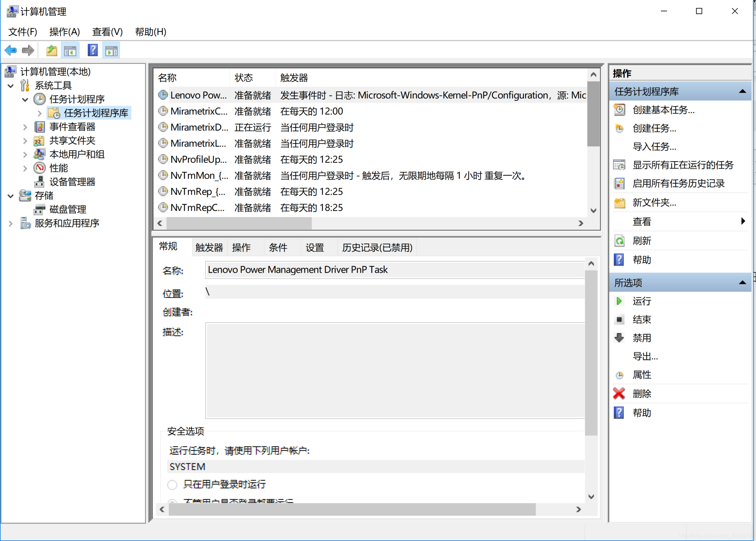This screenshot has height=541, width=756.
Task: Expand the 事件查看器 tree node
Action: point(25,127)
